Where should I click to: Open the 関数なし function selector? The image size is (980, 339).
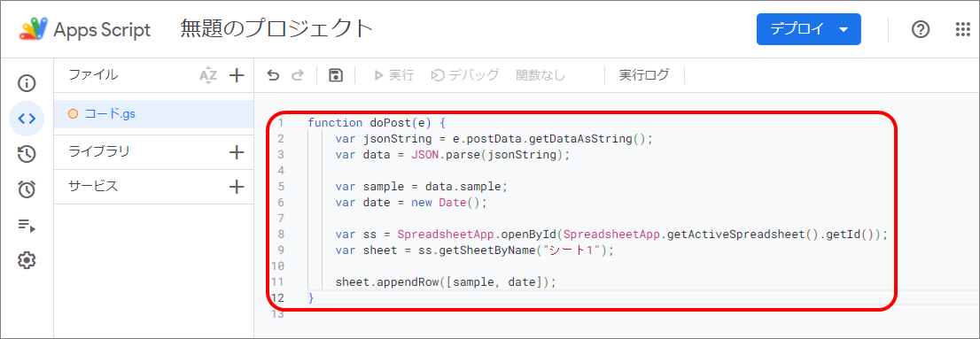pos(541,75)
